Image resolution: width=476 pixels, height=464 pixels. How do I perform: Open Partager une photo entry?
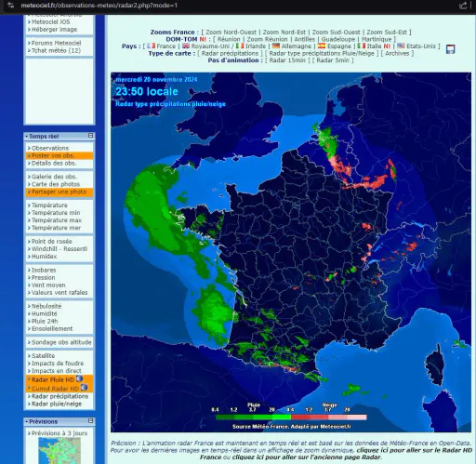click(x=59, y=192)
